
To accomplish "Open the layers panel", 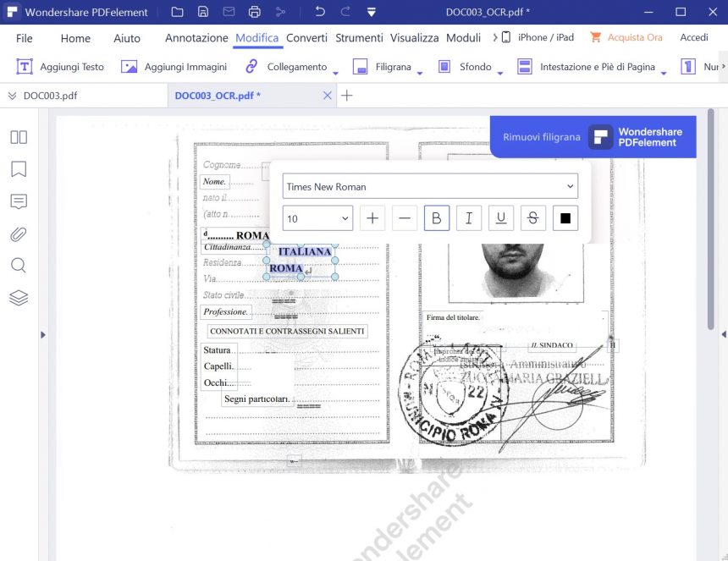I will pos(19,298).
